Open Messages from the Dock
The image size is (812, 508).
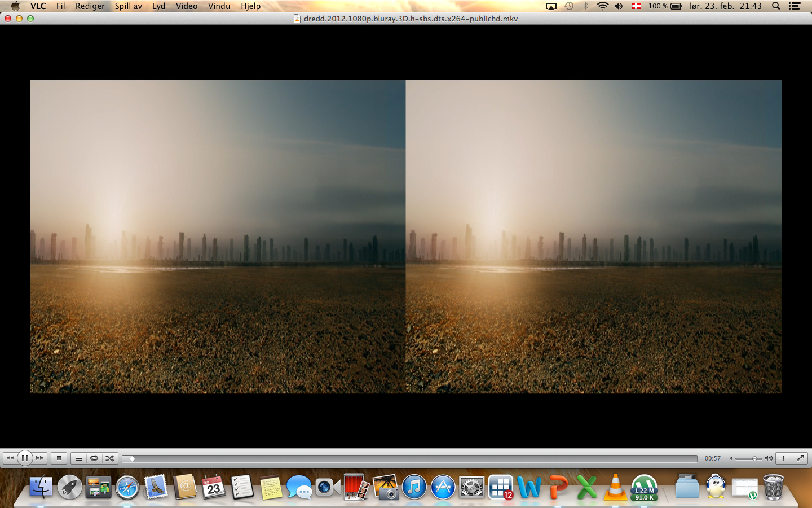299,487
